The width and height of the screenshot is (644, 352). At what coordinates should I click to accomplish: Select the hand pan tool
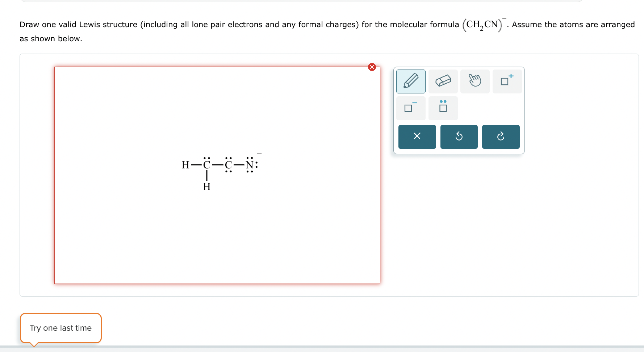click(x=475, y=81)
